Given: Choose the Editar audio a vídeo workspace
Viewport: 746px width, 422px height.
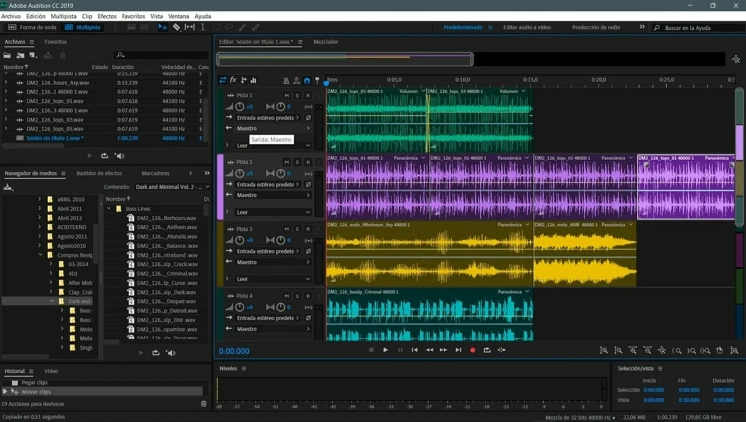Looking at the screenshot, I should point(527,28).
